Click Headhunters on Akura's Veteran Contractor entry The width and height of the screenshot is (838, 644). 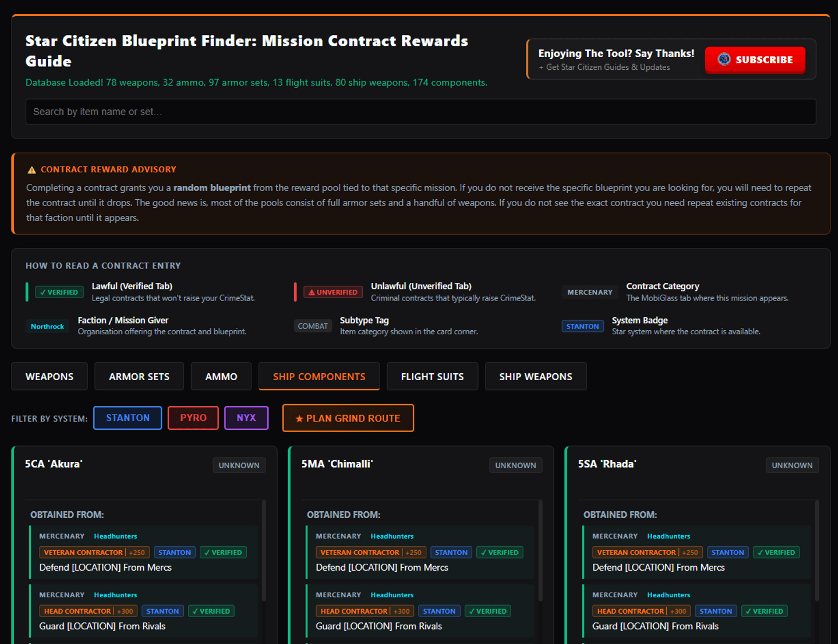click(116, 536)
